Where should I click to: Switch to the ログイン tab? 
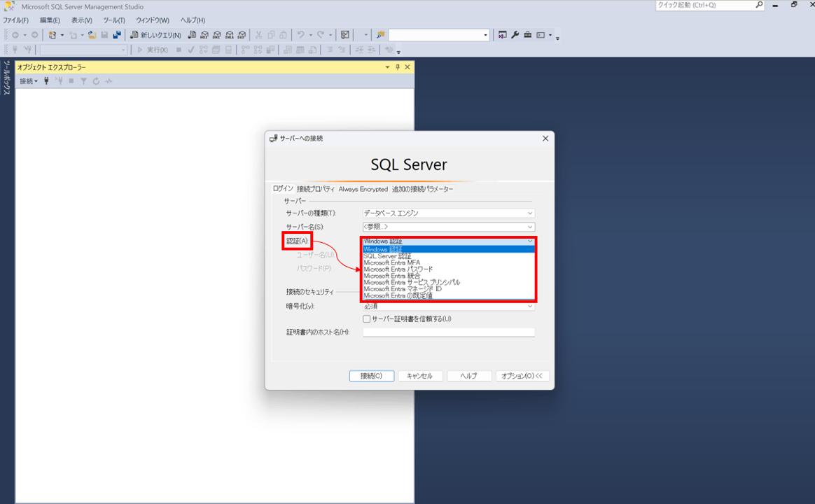tap(283, 188)
